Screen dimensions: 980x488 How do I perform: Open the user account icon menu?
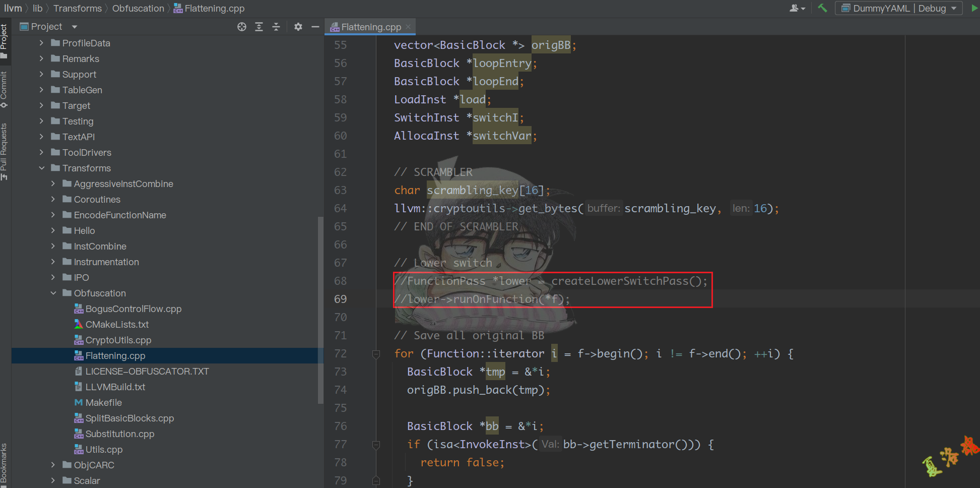797,8
